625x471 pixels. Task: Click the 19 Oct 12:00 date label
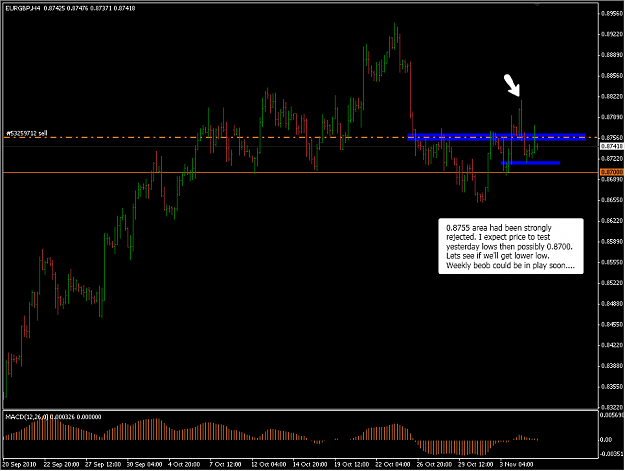click(352, 465)
